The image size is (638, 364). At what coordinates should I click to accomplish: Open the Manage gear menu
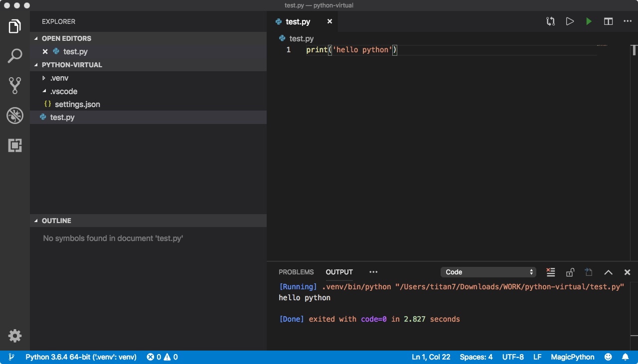(15, 336)
